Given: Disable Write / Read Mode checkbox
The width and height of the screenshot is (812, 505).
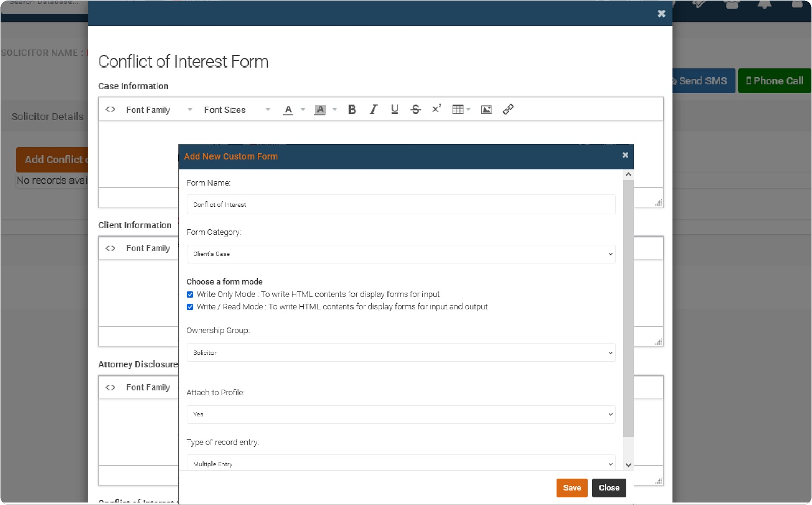Looking at the screenshot, I should 190,307.
